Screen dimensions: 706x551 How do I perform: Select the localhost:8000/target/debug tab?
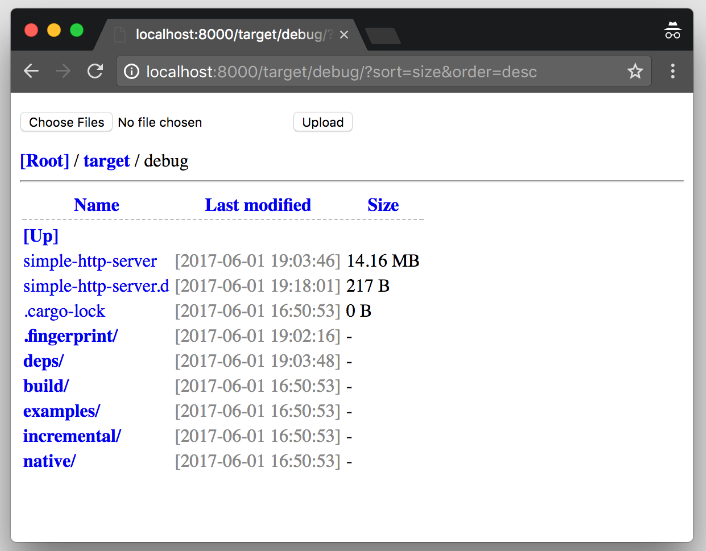230,34
